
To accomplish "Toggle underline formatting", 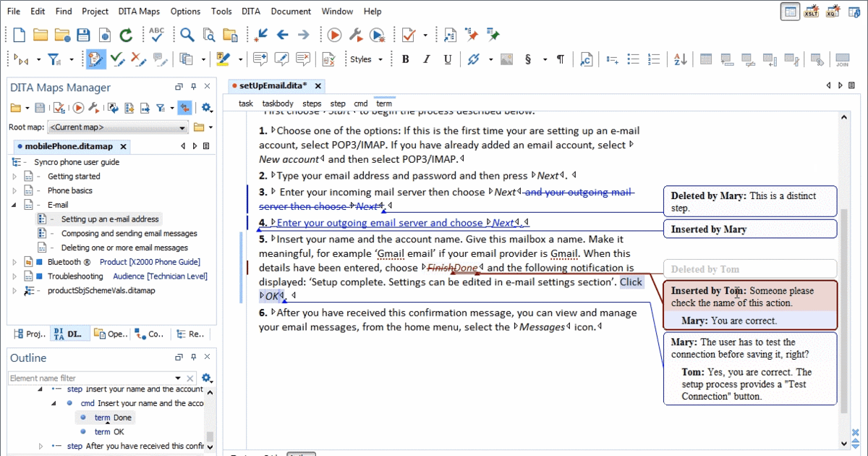I will (x=447, y=59).
